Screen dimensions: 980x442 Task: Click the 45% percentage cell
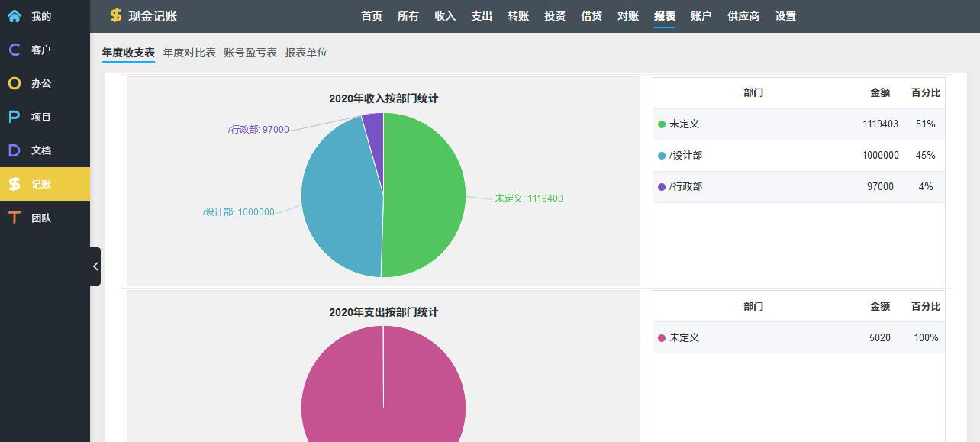point(926,156)
